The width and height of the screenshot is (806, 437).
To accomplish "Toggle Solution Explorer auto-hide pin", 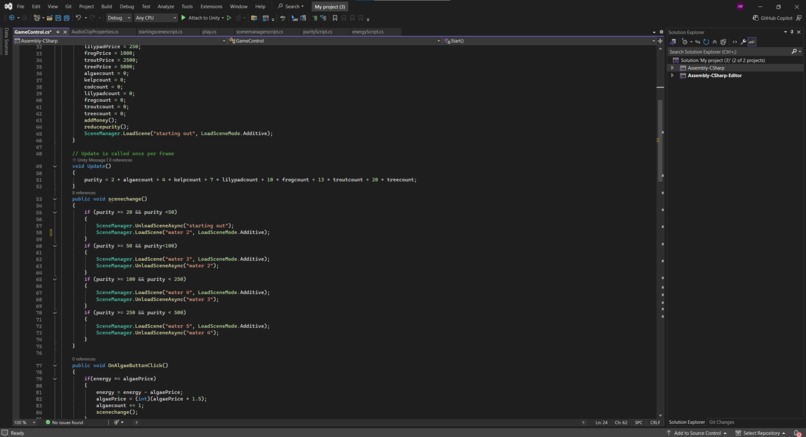I will click(x=792, y=32).
